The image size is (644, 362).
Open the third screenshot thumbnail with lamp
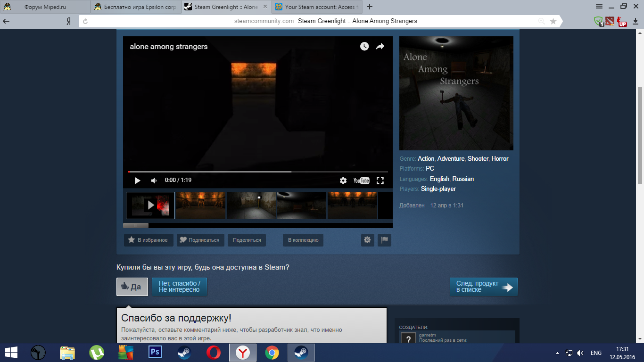point(251,206)
